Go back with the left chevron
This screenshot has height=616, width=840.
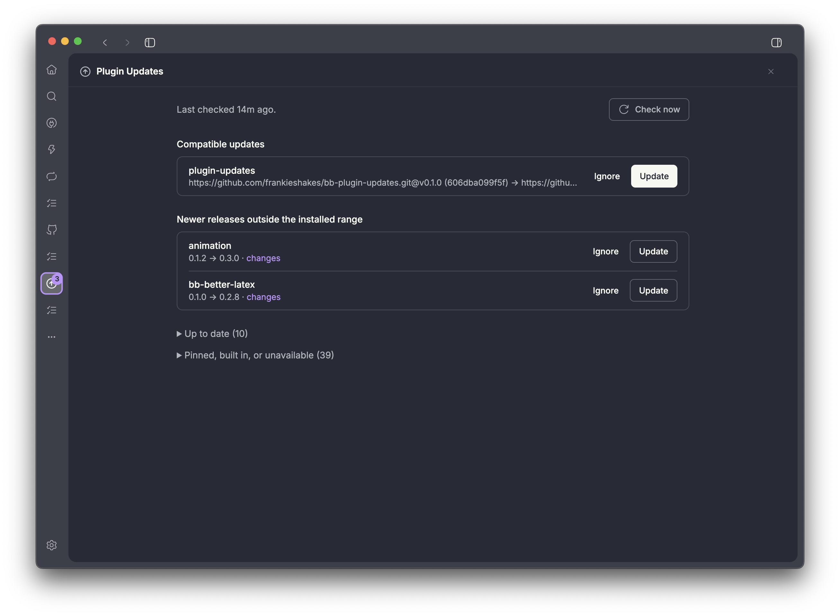pos(105,42)
